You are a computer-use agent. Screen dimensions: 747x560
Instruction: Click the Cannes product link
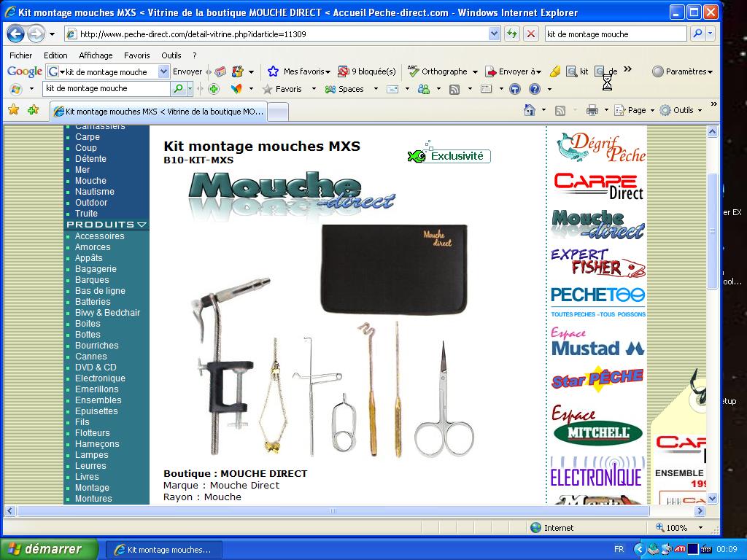91,356
